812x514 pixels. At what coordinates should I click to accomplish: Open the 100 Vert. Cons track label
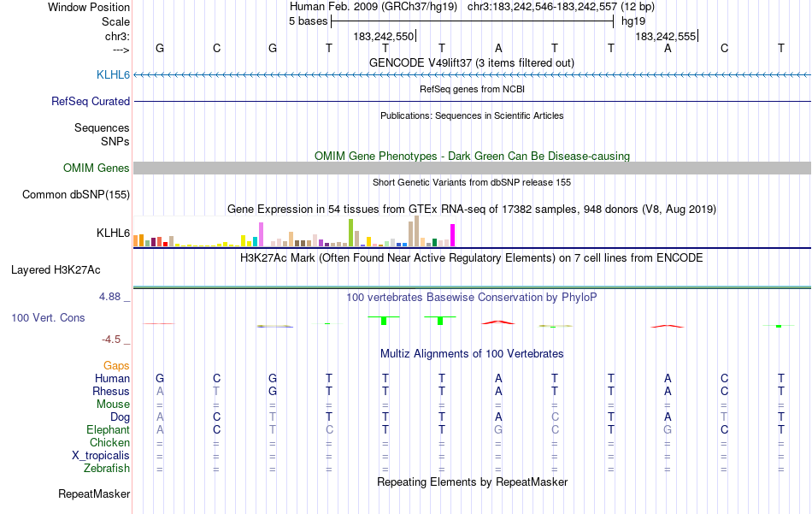[x=48, y=317]
